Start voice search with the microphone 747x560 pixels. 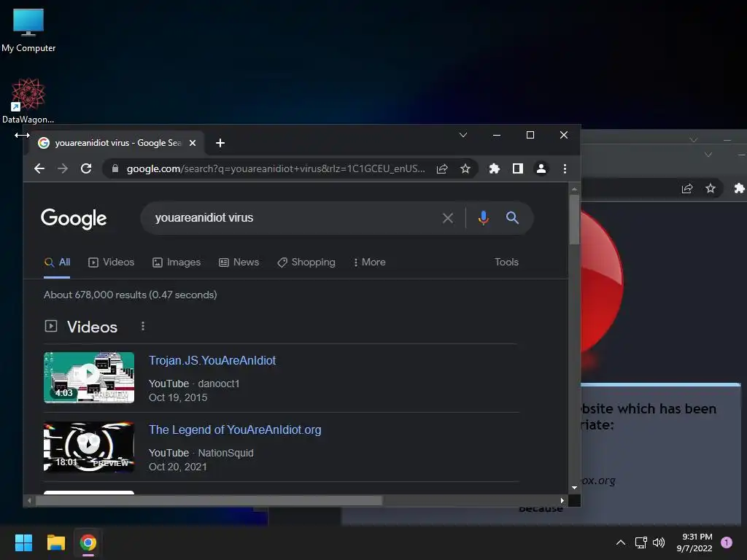click(483, 218)
